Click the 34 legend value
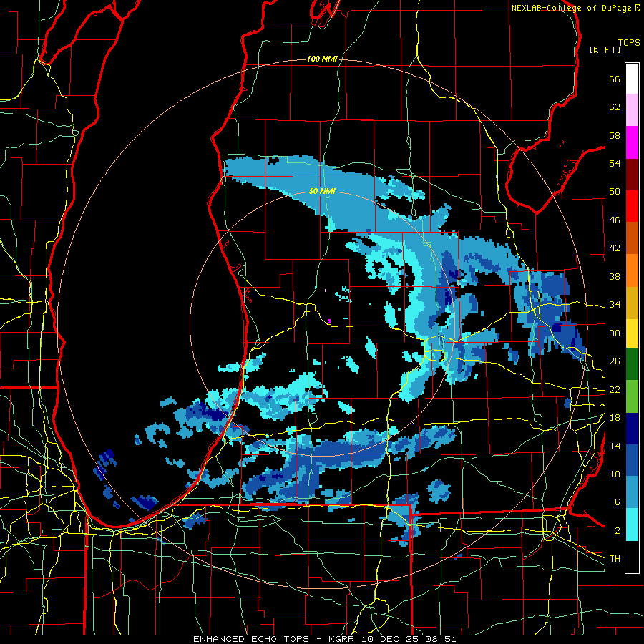This screenshot has height=644, width=644. point(615,305)
